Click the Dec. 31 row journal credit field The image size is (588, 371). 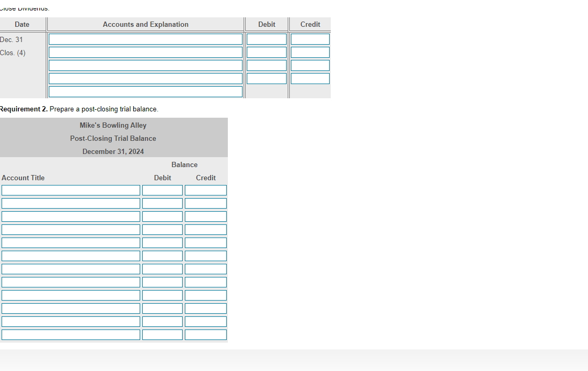click(x=310, y=39)
